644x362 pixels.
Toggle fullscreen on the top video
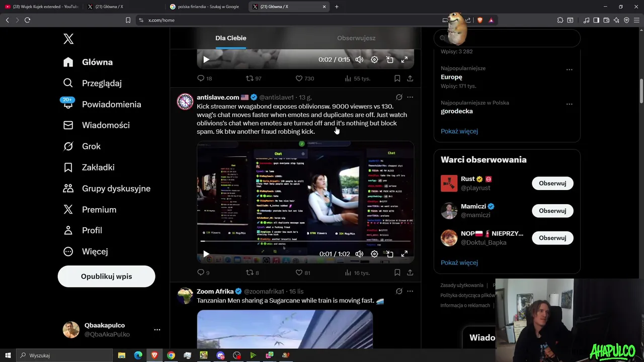(x=404, y=59)
